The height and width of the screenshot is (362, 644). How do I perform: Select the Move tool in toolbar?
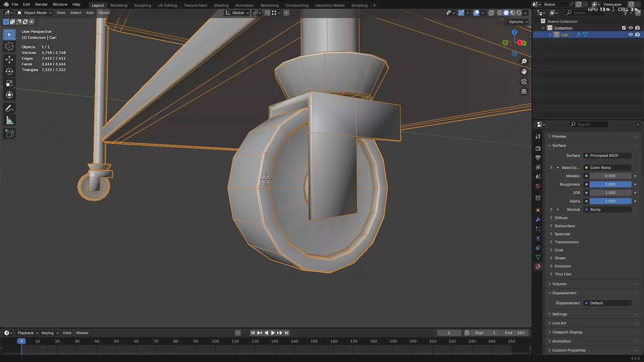pos(9,60)
